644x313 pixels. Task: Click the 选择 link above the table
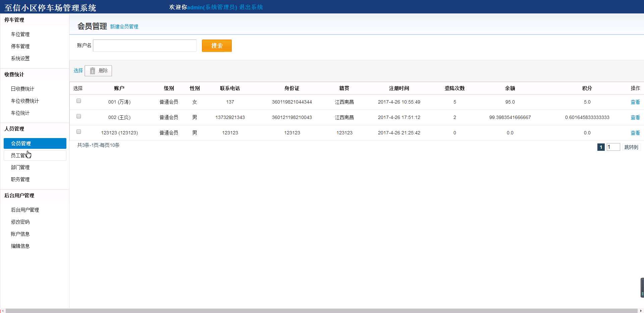coord(78,70)
